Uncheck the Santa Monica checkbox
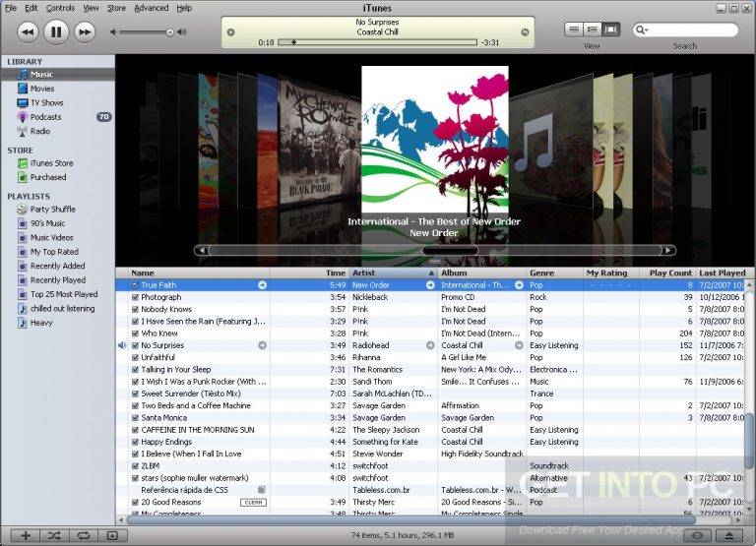The image size is (756, 546). pyautogui.click(x=136, y=418)
